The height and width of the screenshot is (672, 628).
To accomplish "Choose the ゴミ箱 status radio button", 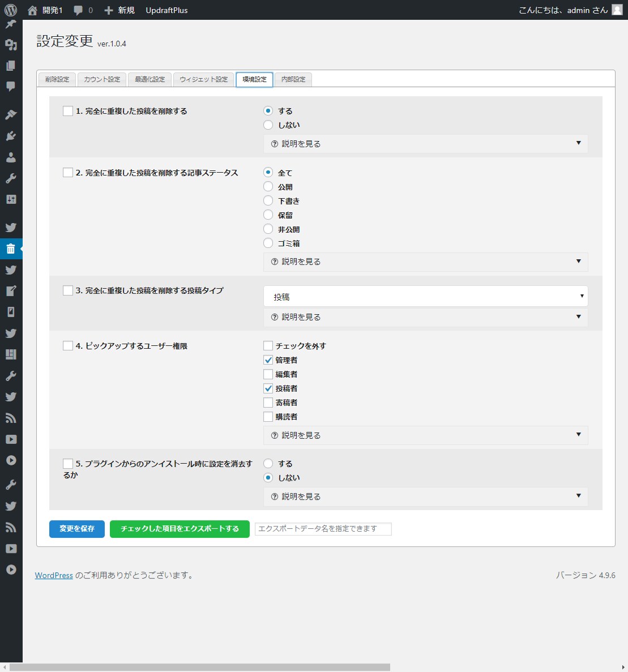I will pos(268,243).
